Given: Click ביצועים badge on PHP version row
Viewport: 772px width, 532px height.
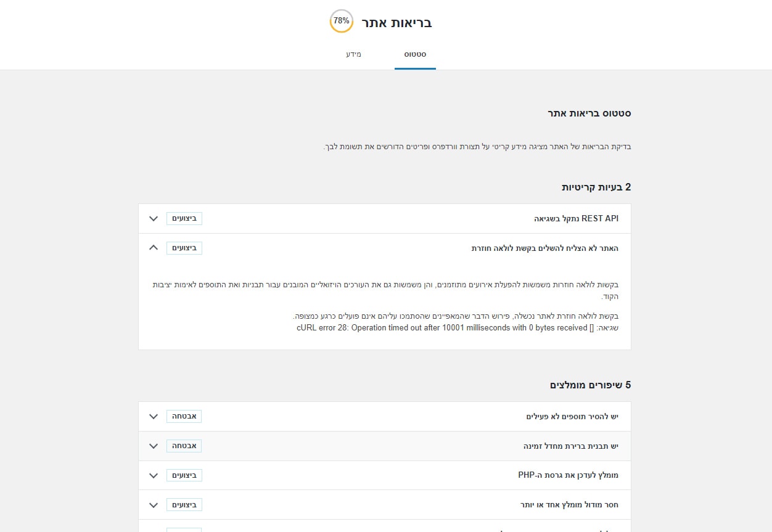Looking at the screenshot, I should pyautogui.click(x=184, y=475).
